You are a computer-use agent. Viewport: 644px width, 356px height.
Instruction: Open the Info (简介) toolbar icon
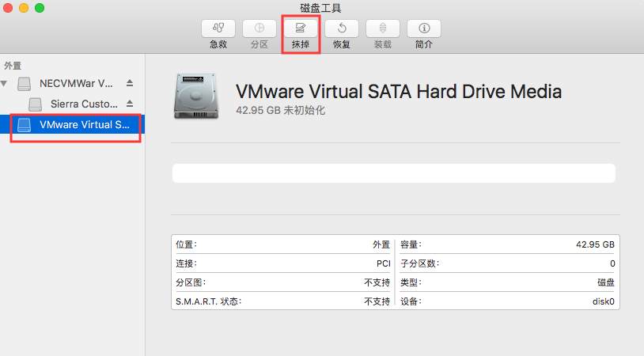point(424,28)
